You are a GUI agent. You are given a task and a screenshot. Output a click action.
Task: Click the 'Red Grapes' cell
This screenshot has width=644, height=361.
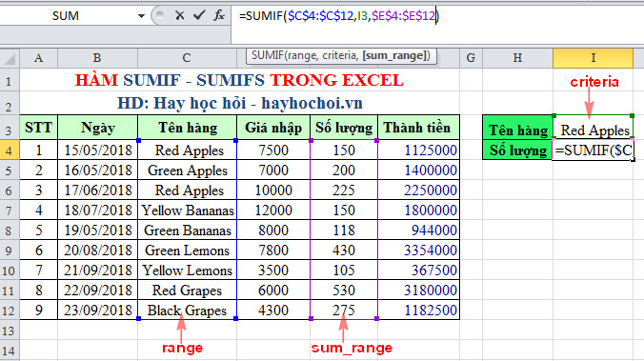coord(188,291)
